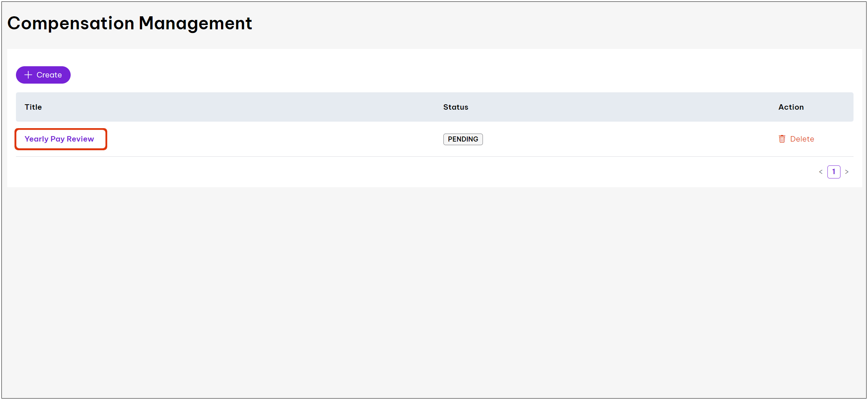The width and height of the screenshot is (868, 400).
Task: Select page number 1 in pagination
Action: (834, 172)
